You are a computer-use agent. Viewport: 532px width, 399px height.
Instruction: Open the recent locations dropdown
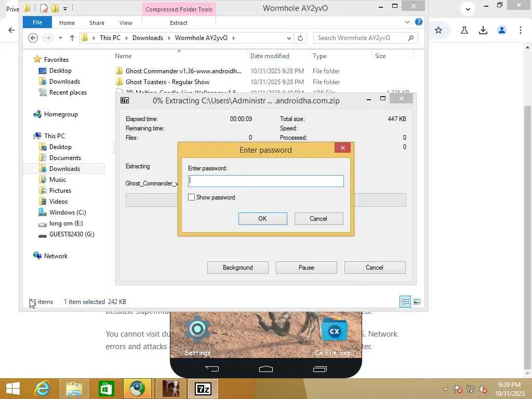(60, 37)
